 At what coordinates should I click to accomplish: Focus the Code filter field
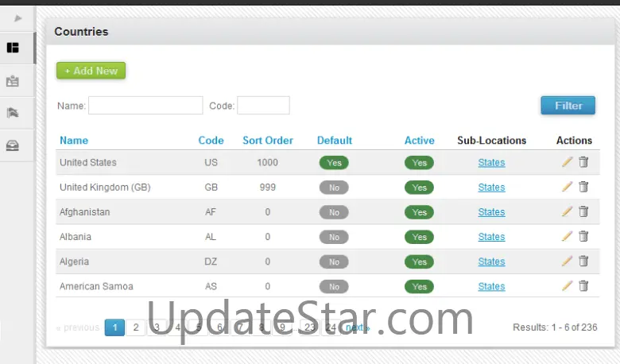263,106
